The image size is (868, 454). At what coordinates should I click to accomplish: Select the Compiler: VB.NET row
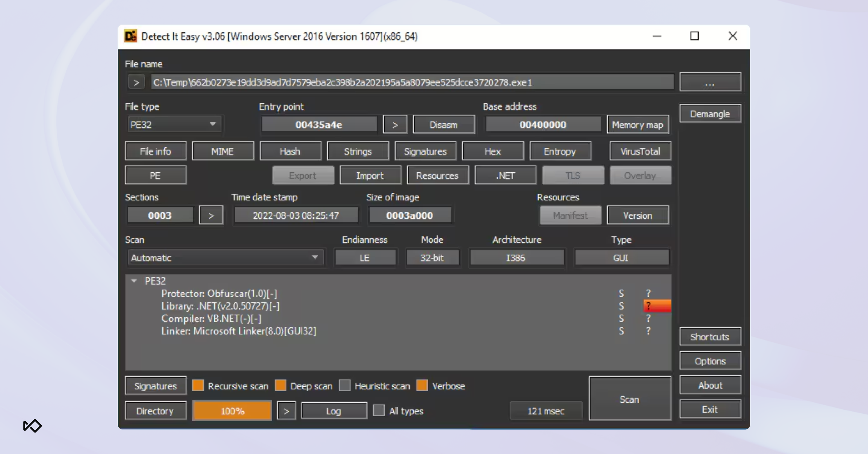(x=211, y=319)
